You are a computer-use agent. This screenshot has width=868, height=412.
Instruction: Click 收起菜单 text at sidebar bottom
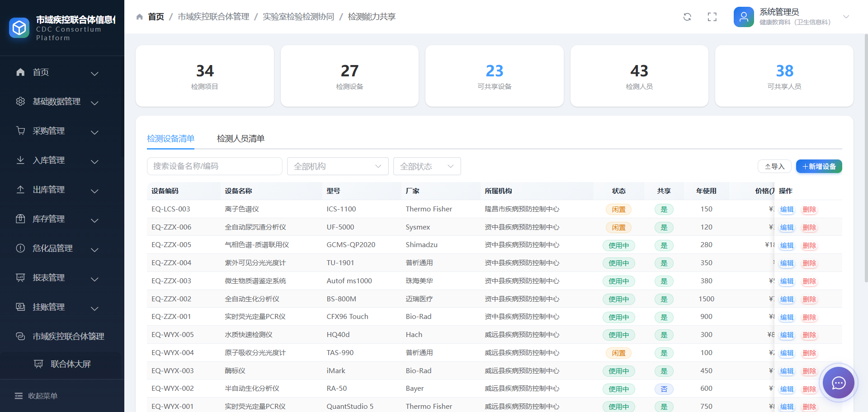42,396
